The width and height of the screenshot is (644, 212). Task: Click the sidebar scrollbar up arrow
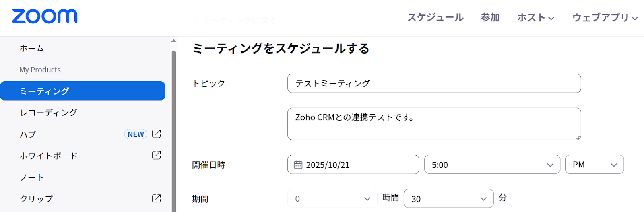click(174, 41)
